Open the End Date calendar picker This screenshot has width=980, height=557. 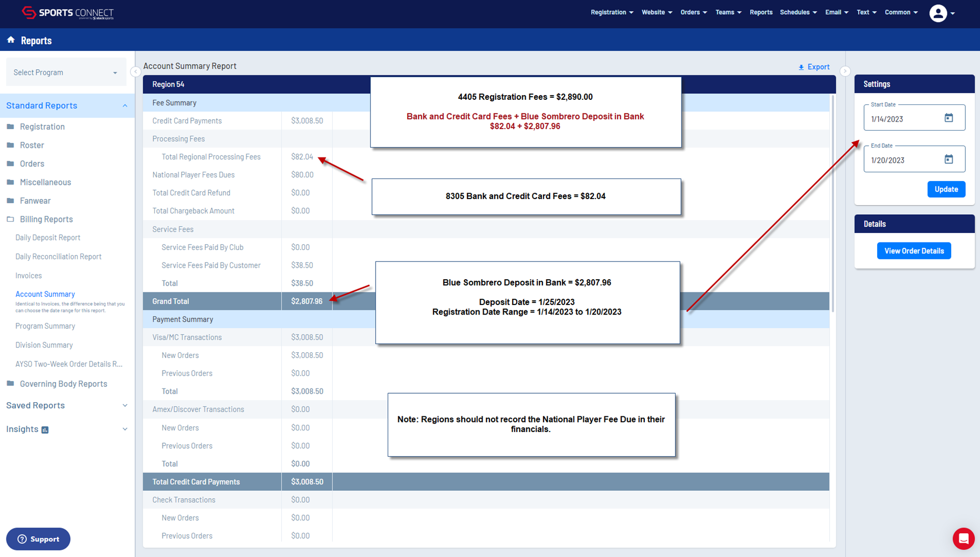[x=949, y=159]
